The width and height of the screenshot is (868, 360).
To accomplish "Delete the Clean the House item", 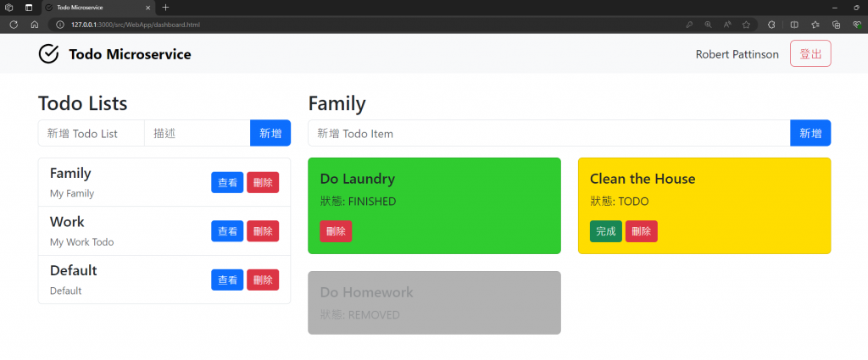I will click(642, 231).
